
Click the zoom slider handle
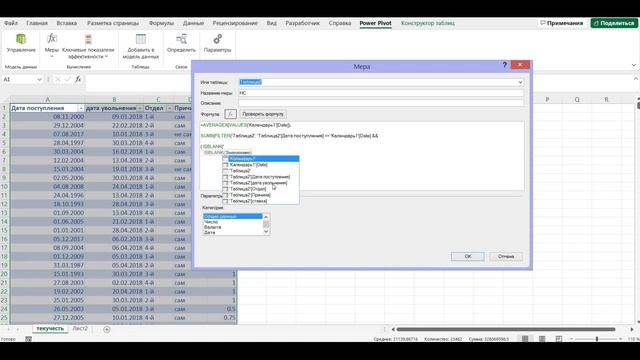click(x=597, y=339)
